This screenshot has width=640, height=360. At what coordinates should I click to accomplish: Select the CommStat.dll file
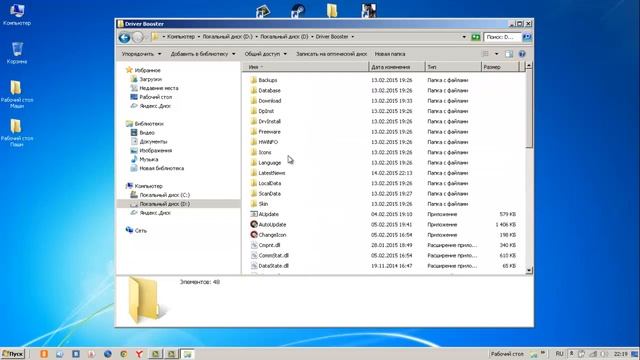273,256
